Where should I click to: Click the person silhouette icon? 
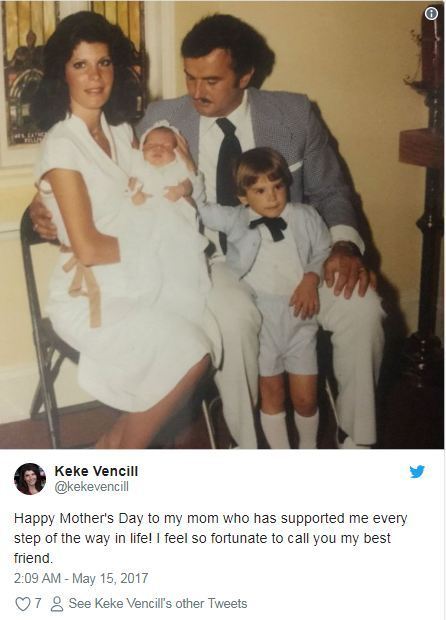pos(57,604)
